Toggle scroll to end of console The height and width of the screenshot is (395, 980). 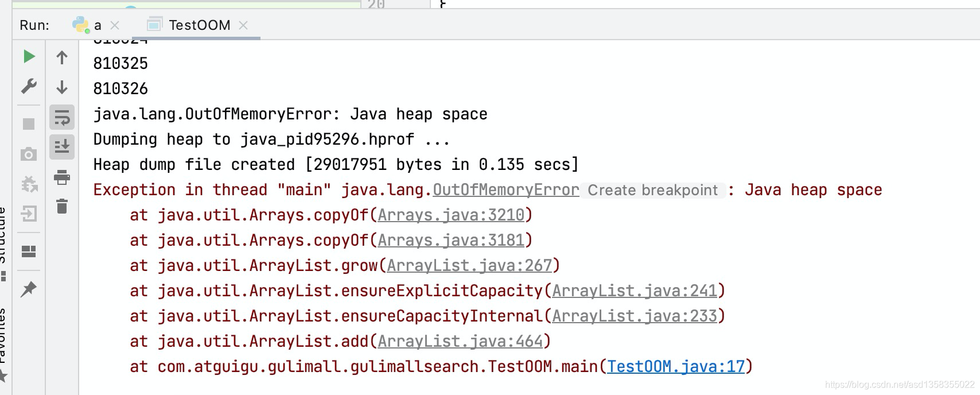(x=62, y=146)
